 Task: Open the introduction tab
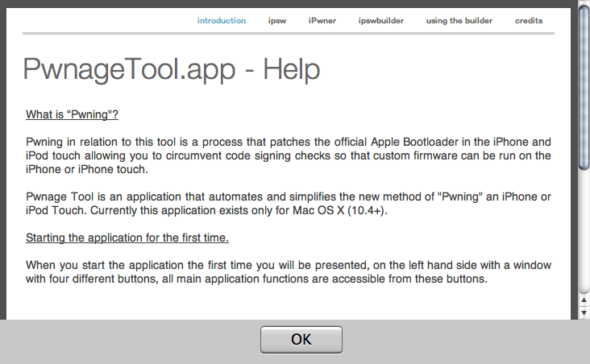tap(221, 21)
